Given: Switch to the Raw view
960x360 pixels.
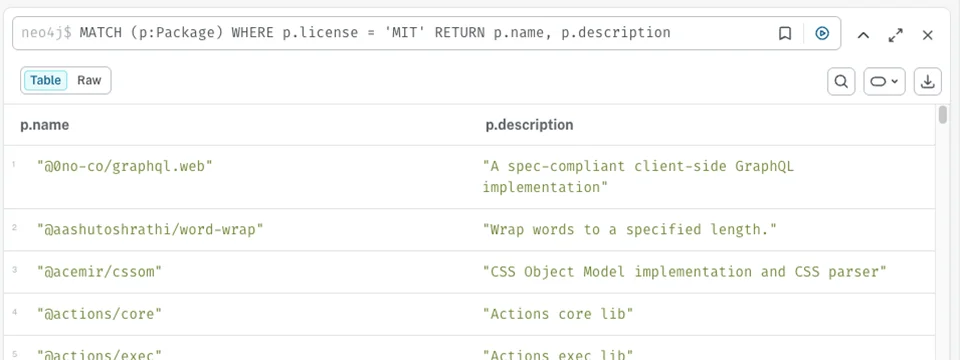Looking at the screenshot, I should 89,80.
